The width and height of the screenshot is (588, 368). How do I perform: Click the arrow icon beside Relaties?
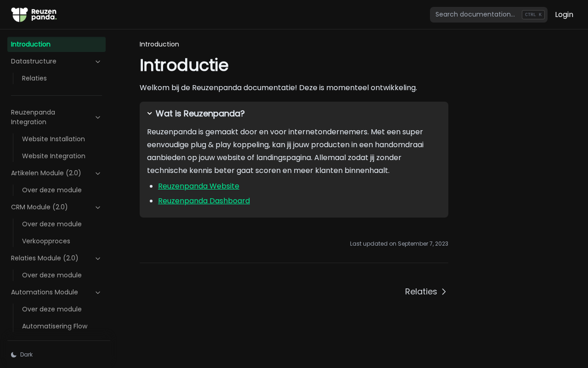pyautogui.click(x=444, y=292)
